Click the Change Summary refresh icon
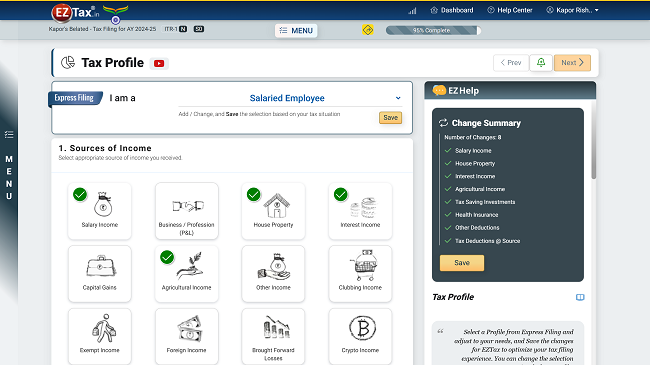 click(x=443, y=123)
